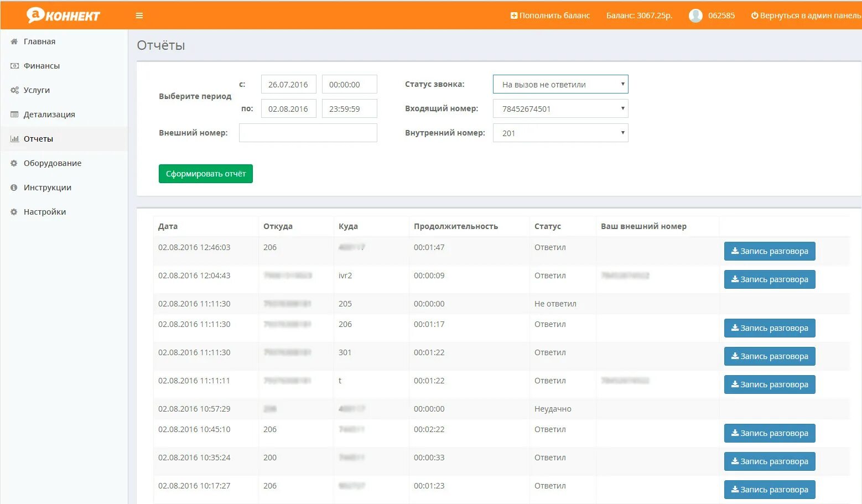Click the start date field 26.07.2016
Screen dimensions: 862x504
click(289, 84)
